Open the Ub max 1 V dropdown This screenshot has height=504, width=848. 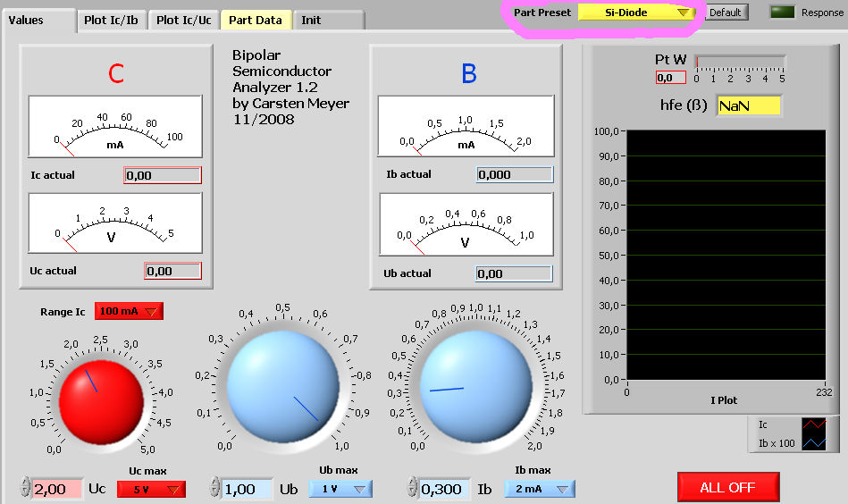pyautogui.click(x=340, y=489)
